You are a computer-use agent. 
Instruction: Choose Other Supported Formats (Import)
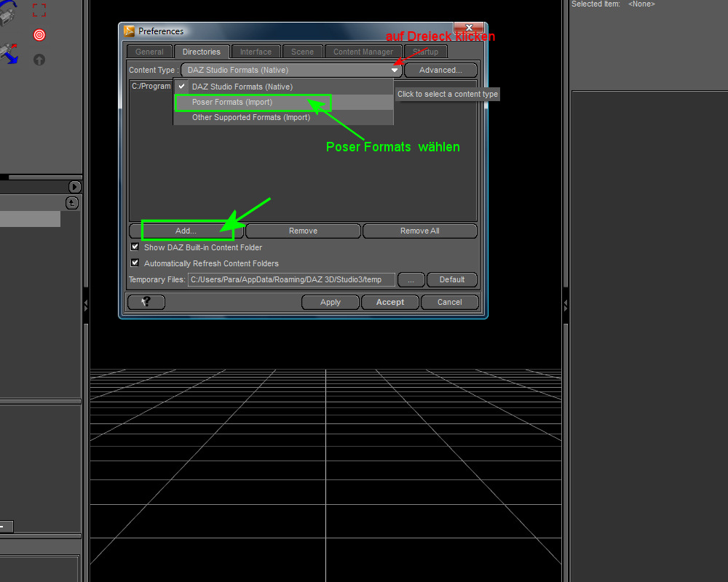tap(284, 117)
